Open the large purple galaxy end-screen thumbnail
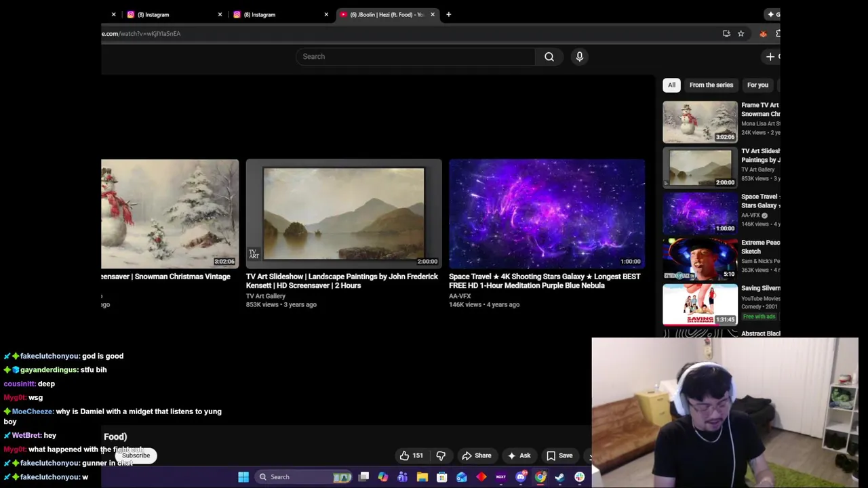The height and width of the screenshot is (488, 868). [x=547, y=214]
